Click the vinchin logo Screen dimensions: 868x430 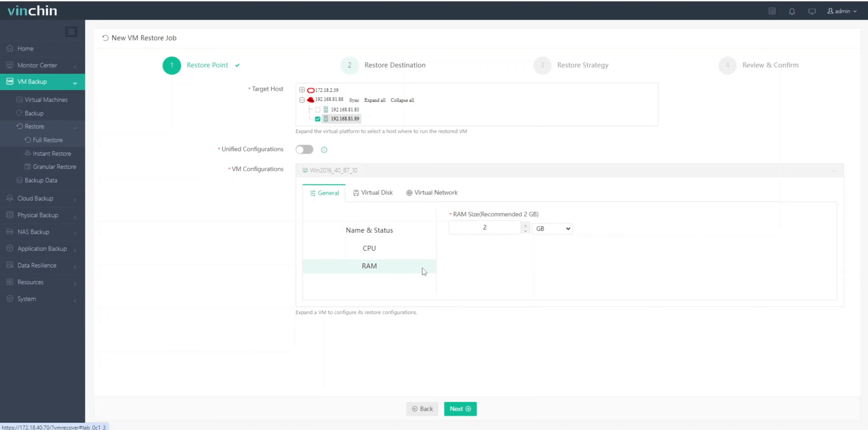pyautogui.click(x=32, y=10)
